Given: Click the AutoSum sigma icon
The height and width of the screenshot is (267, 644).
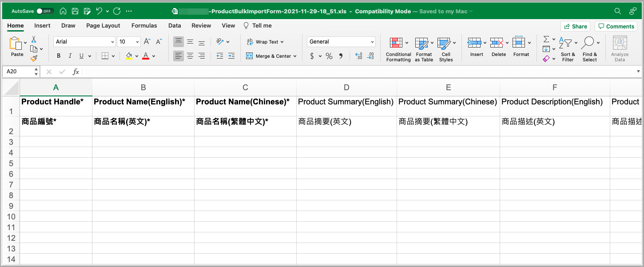Looking at the screenshot, I should tap(546, 40).
